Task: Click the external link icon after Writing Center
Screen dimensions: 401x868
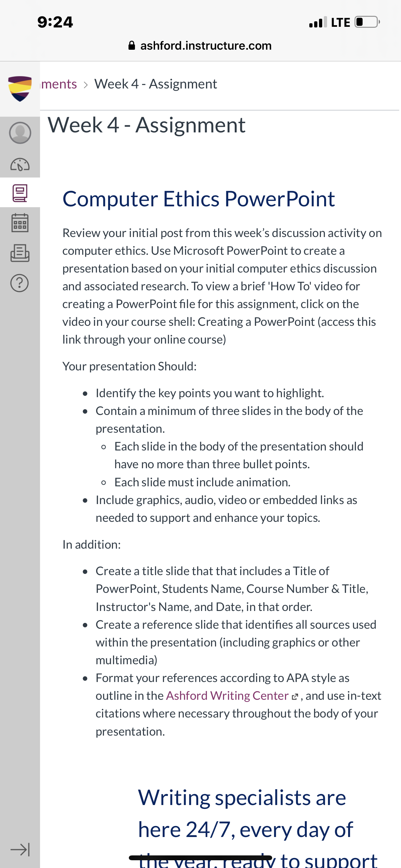Action: point(295,697)
